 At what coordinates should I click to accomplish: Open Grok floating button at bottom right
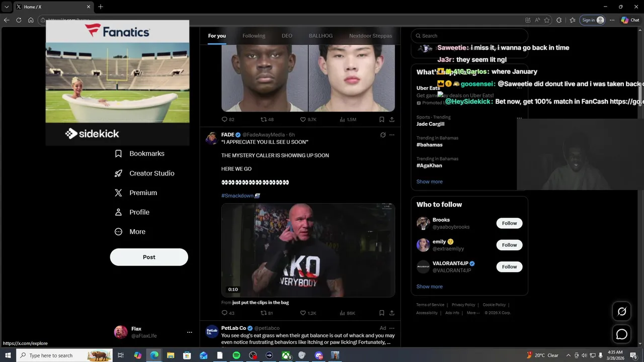tap(622, 312)
